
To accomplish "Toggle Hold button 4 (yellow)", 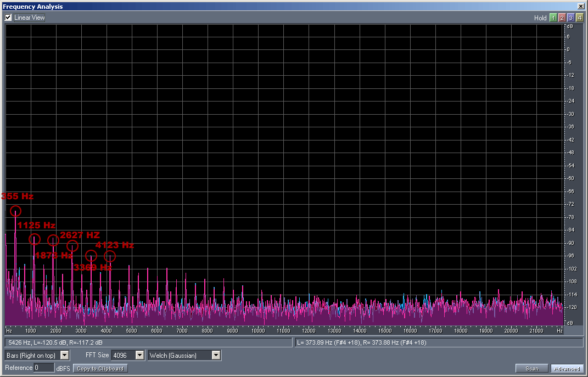I will pos(579,18).
